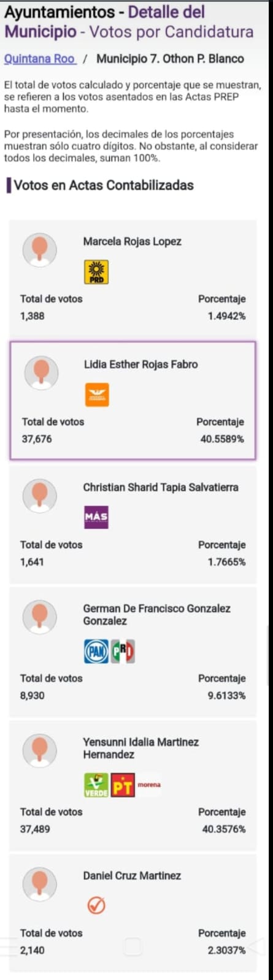Click the Verde party logo
The image size is (273, 980).
coord(96,785)
